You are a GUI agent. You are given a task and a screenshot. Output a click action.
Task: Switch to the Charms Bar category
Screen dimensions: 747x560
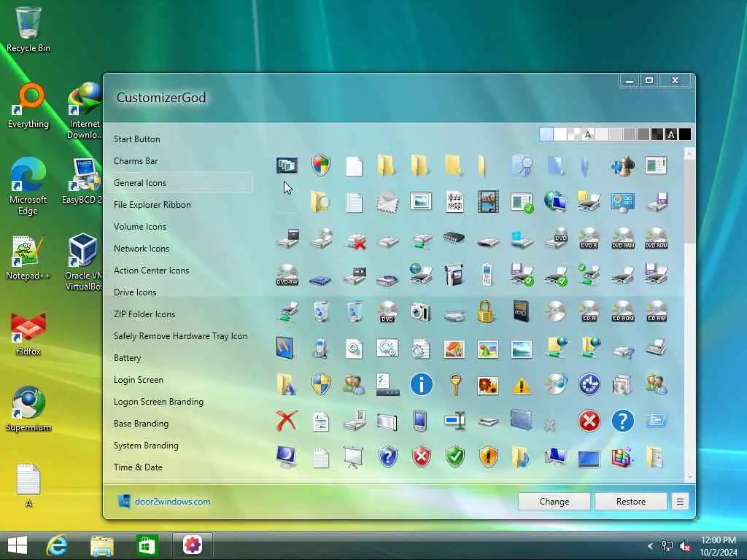[x=136, y=161]
